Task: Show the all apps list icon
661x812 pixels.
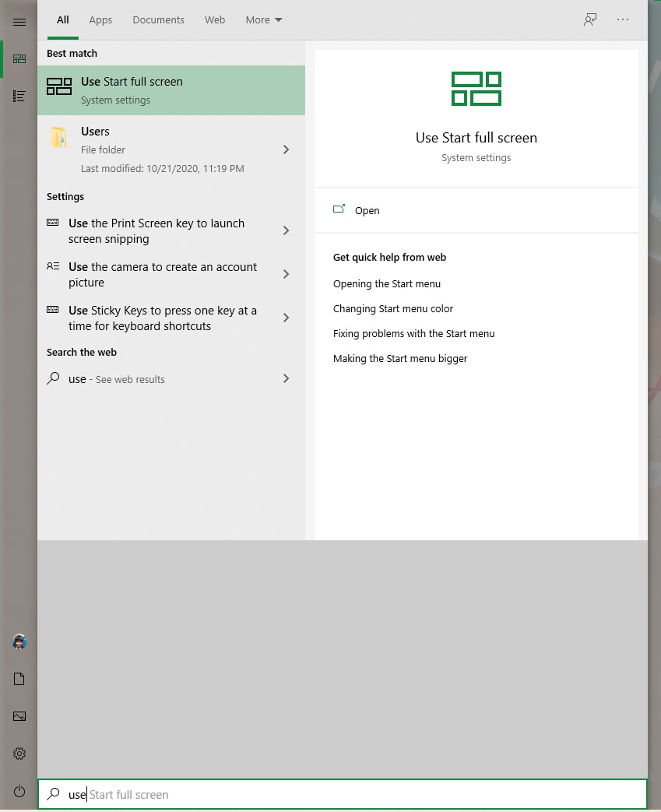Action: (x=19, y=96)
